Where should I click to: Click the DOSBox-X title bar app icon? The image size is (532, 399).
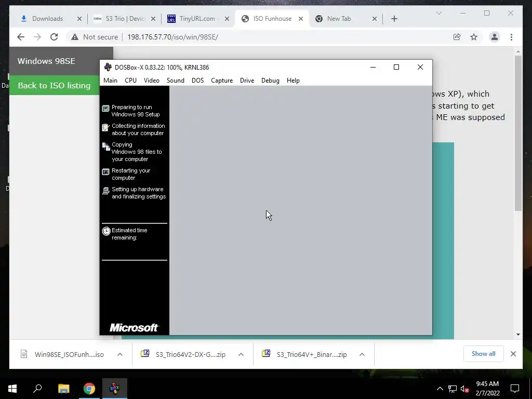(108, 67)
